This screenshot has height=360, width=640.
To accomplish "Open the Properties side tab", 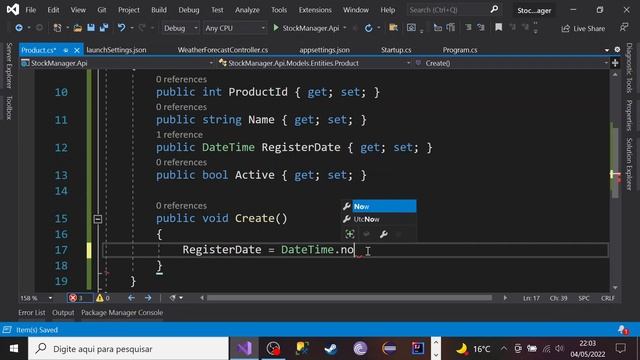I will click(x=629, y=116).
